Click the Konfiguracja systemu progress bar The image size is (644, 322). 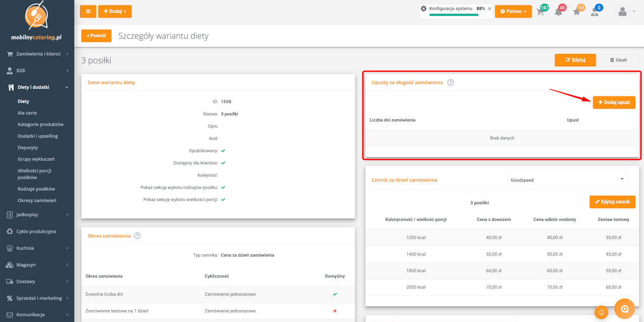(457, 15)
